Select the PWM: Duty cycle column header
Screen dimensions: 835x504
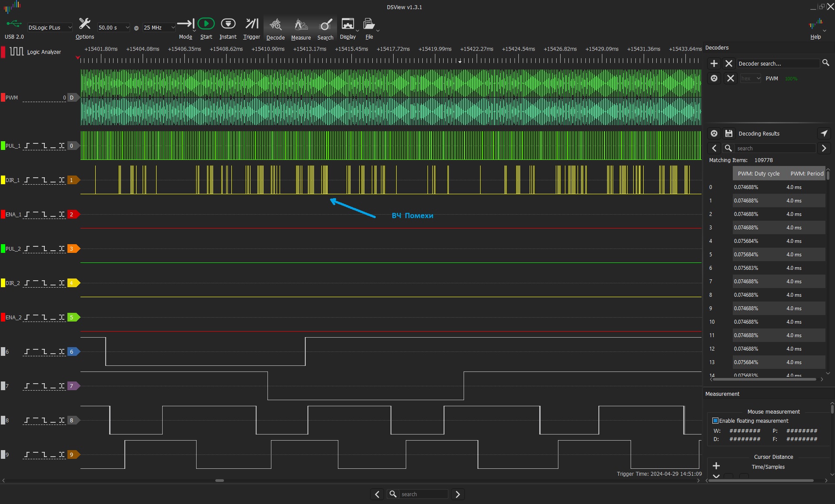[758, 173]
